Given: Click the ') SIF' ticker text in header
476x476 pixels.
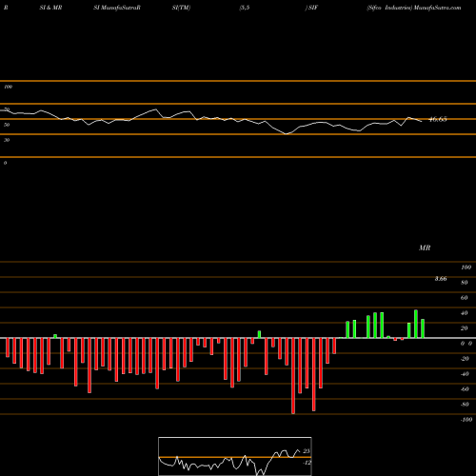Looking at the screenshot, I should [x=311, y=8].
